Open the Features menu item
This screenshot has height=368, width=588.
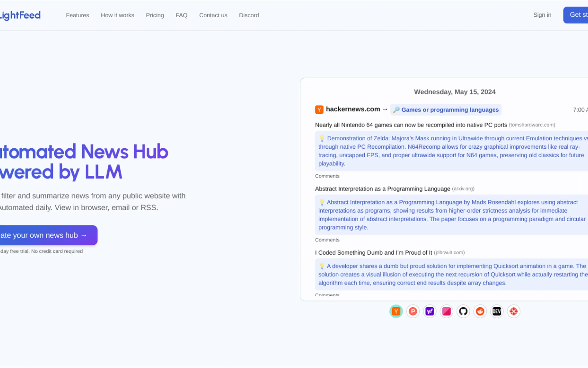click(77, 15)
